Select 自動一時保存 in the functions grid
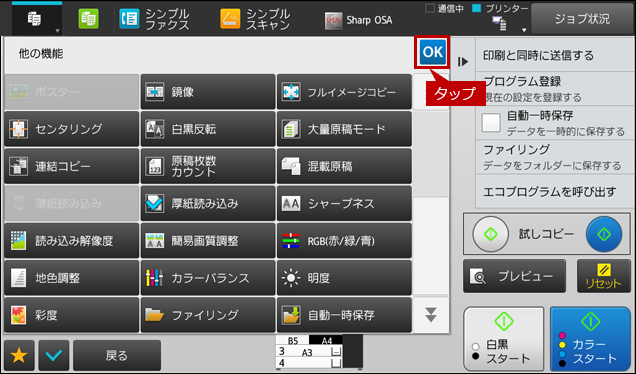This screenshot has width=636, height=374. pyautogui.click(x=344, y=315)
